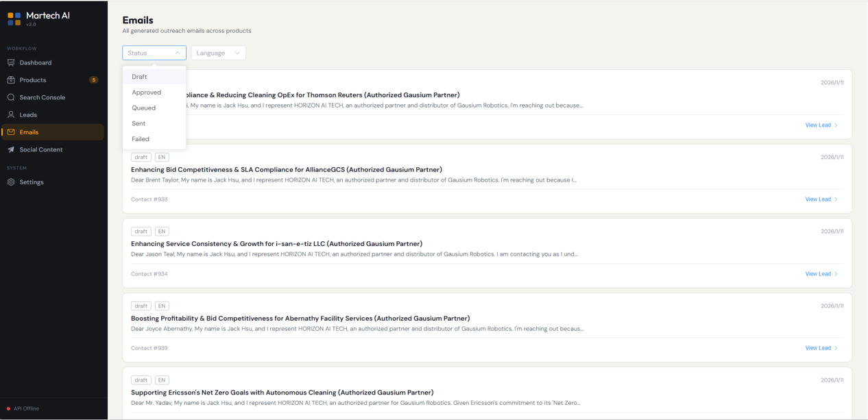Image resolution: width=868 pixels, height=420 pixels.
Task: Click the draft tag on Abernathy email
Action: (x=141, y=306)
